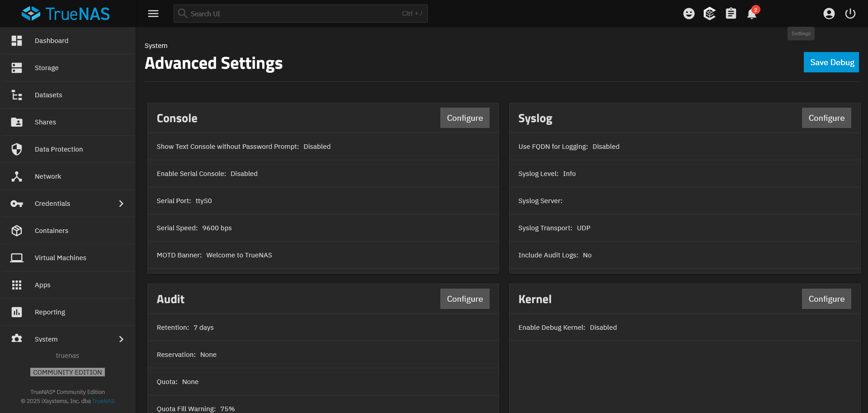Configure the Kernel card
This screenshot has height=413, width=868.
point(826,299)
